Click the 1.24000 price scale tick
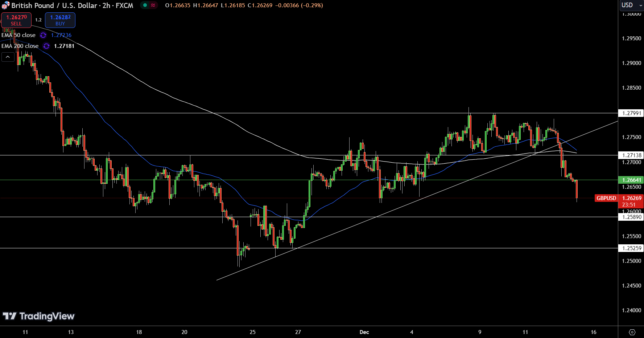644x338 pixels. coord(631,310)
